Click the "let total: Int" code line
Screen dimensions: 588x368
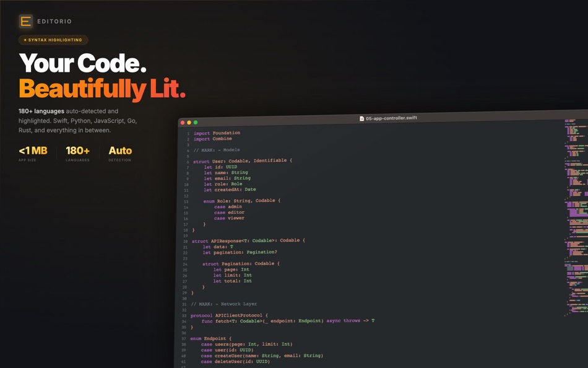(x=233, y=281)
